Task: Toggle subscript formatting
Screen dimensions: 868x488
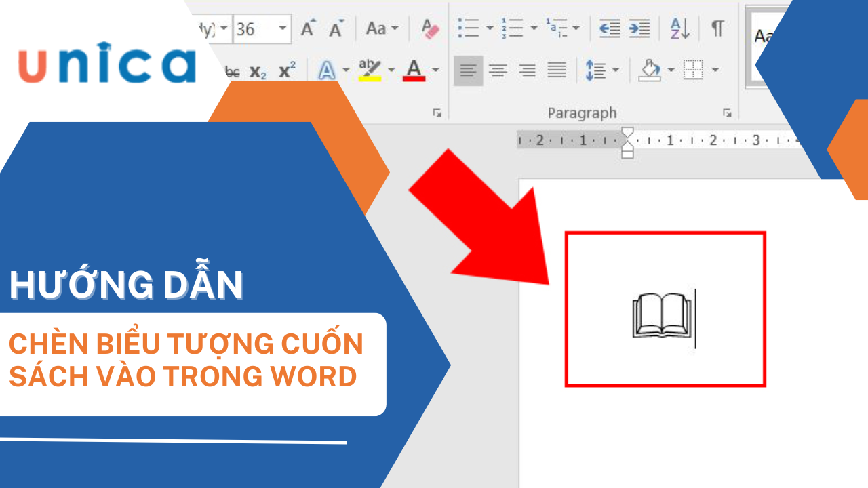Action: click(258, 71)
